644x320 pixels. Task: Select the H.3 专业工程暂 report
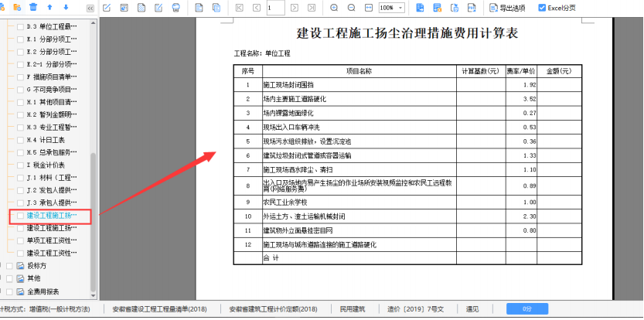pyautogui.click(x=52, y=128)
